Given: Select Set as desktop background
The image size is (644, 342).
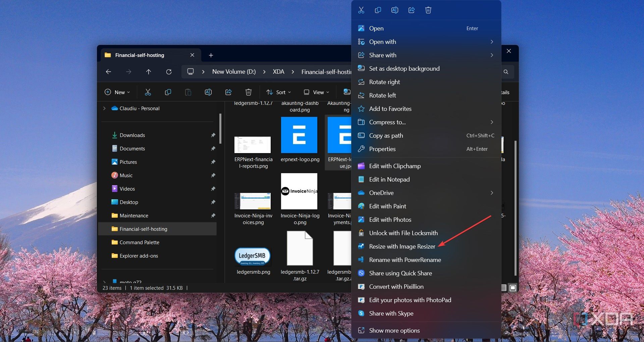Looking at the screenshot, I should pos(426,69).
